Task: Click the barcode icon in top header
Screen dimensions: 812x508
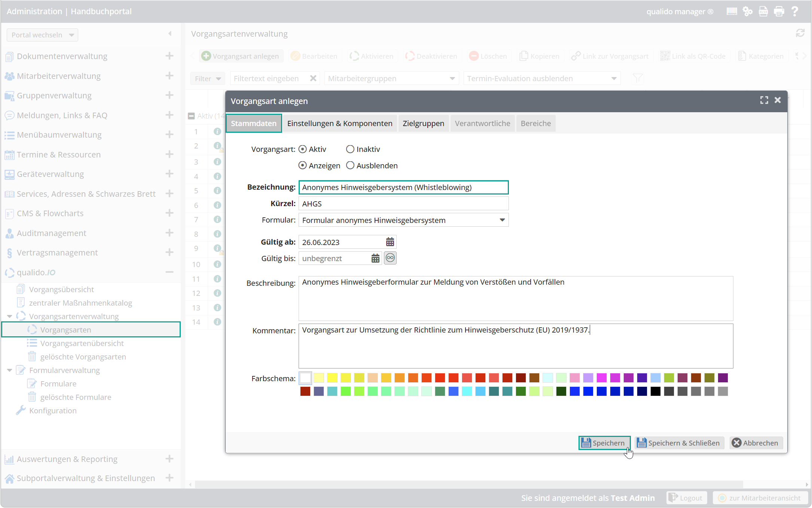Action: coord(732,12)
